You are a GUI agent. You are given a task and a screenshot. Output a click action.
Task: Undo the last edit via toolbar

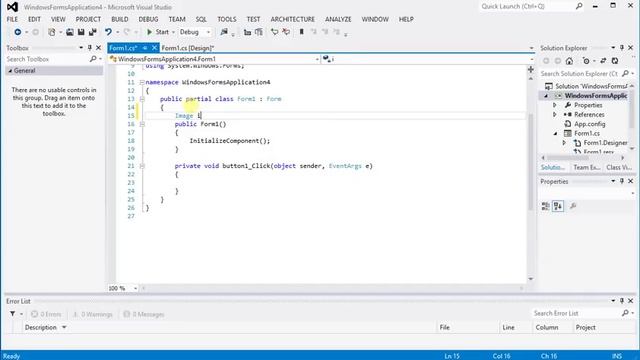[108, 32]
